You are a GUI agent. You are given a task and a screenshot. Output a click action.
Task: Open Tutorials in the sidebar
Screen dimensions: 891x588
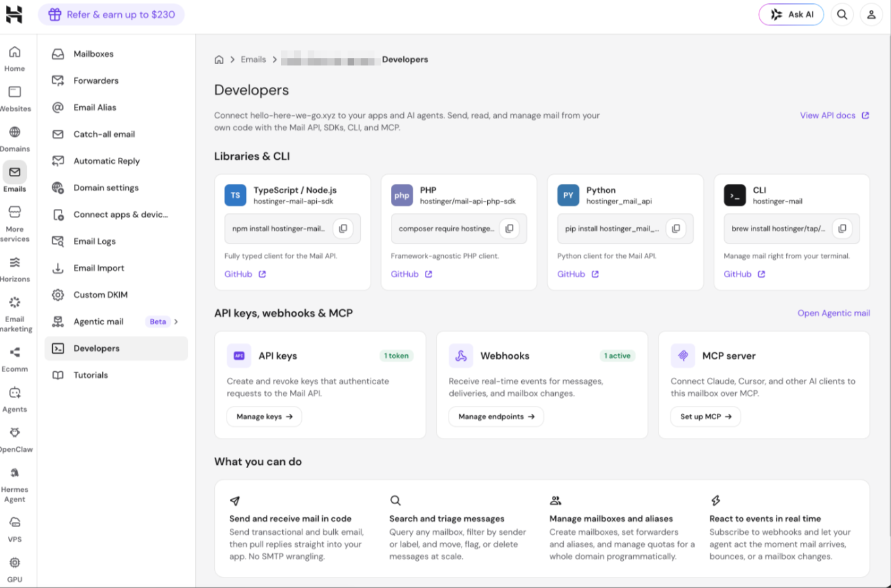[116, 375]
